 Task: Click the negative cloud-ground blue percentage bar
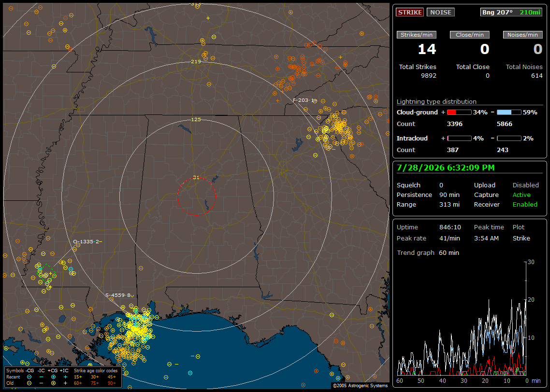[509, 112]
